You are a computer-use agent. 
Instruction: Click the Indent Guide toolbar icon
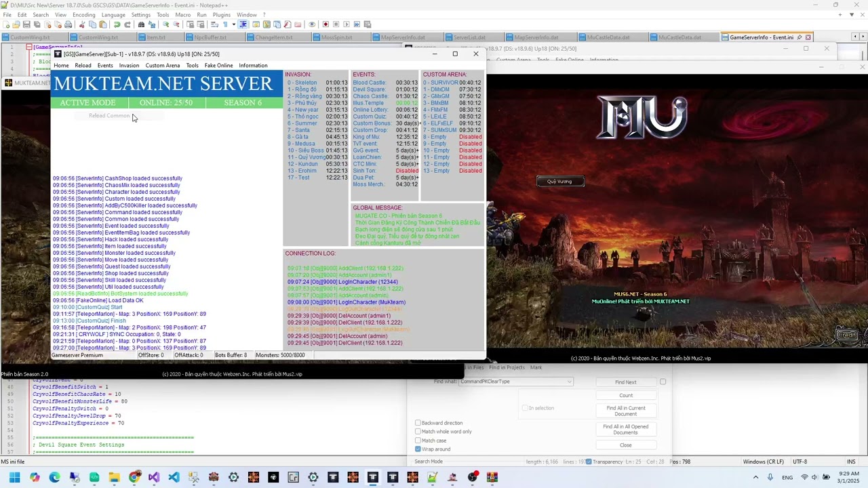243,24
